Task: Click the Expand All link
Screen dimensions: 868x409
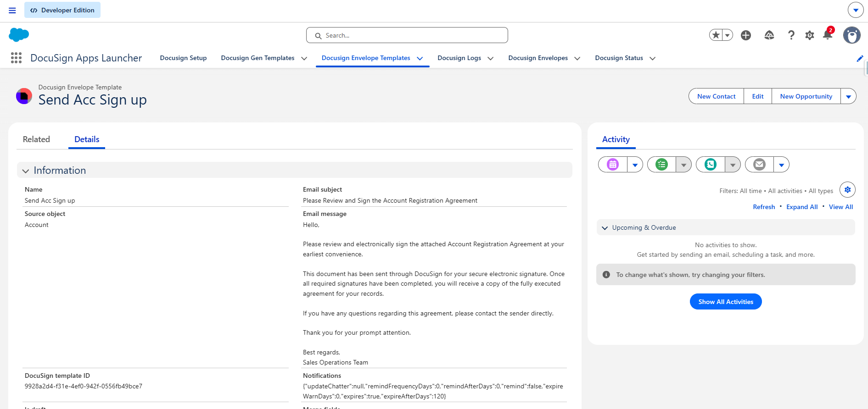Action: [802, 207]
